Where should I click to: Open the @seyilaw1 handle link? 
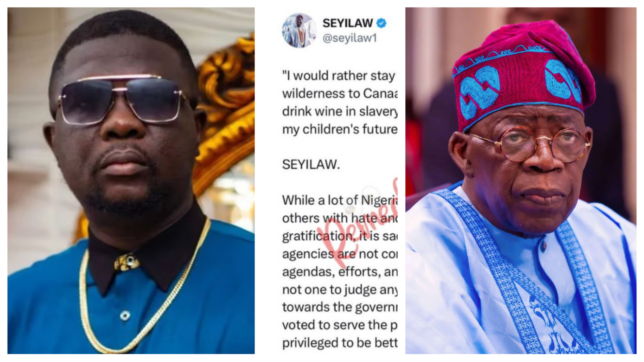[350, 38]
